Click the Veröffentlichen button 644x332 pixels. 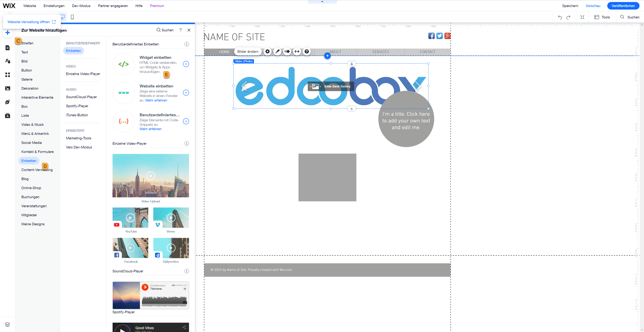tap(623, 6)
